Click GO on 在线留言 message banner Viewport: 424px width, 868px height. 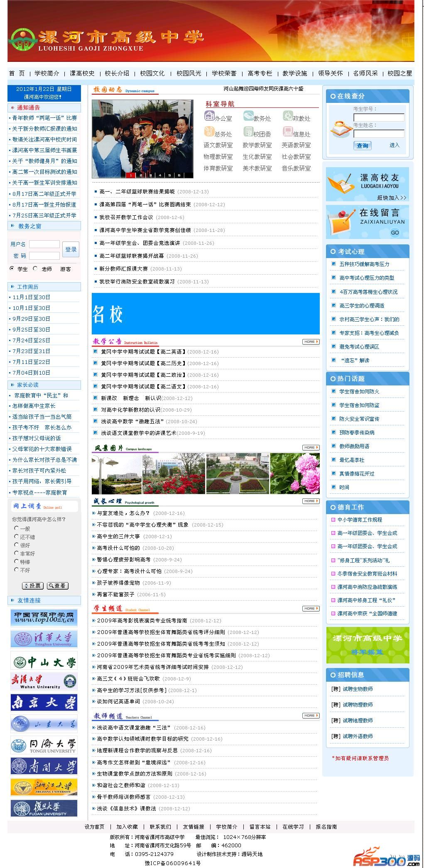tap(395, 233)
